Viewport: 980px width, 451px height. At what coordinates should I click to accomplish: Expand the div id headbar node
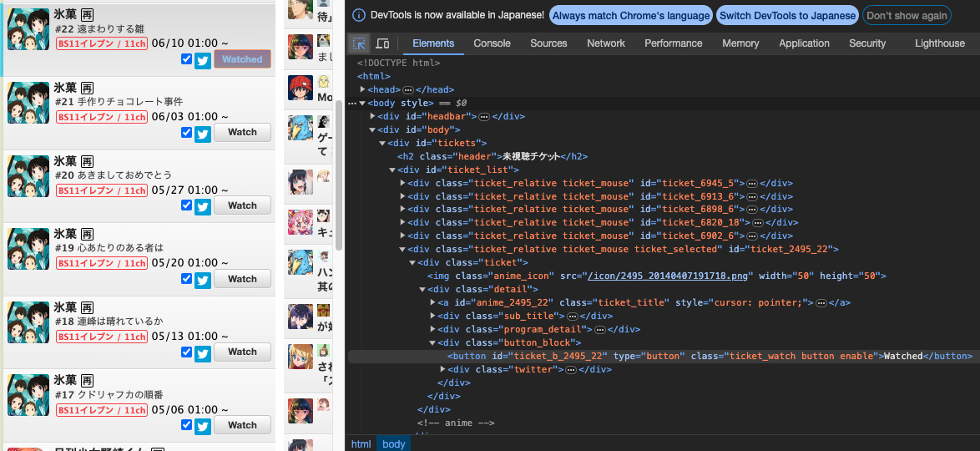coord(372,116)
